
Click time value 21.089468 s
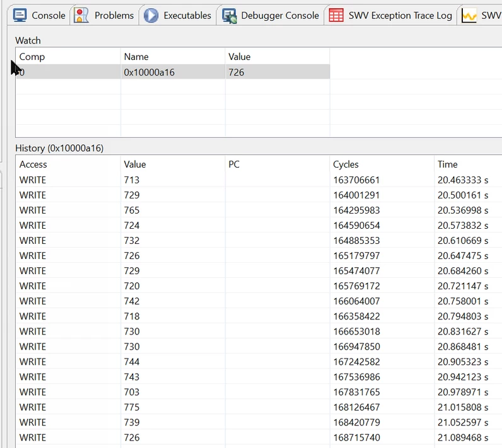click(463, 437)
